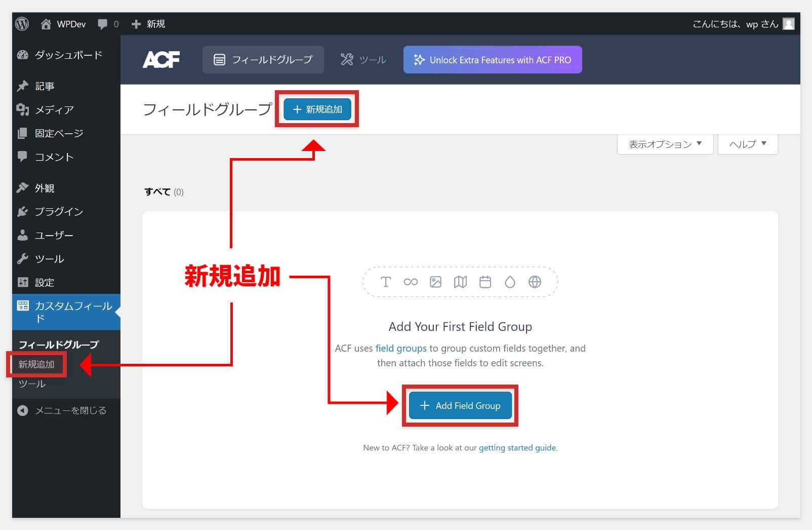Image resolution: width=812 pixels, height=530 pixels.
Task: Click the WordPress logo in admin bar
Action: 22,24
